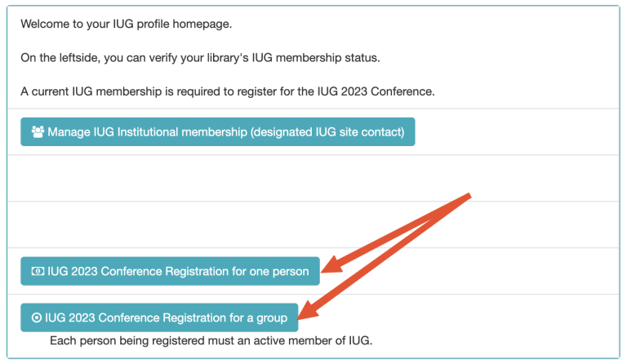The image size is (627, 364).
Task: Start IUG 2023 Conference Registration for a group
Action: point(158,318)
